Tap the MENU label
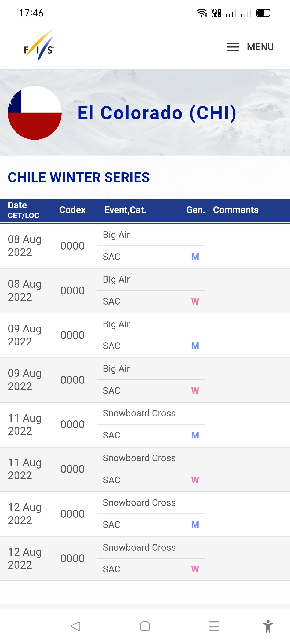 [260, 47]
